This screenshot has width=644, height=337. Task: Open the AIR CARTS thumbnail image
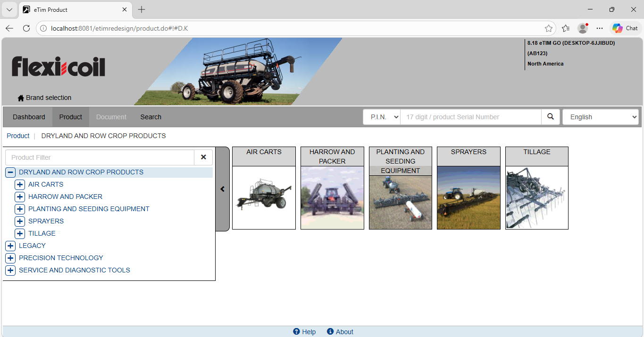tap(264, 197)
